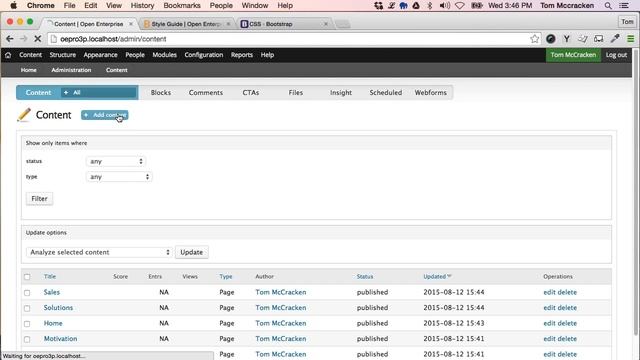Open the People admin menu in the toolbar

[135, 55]
